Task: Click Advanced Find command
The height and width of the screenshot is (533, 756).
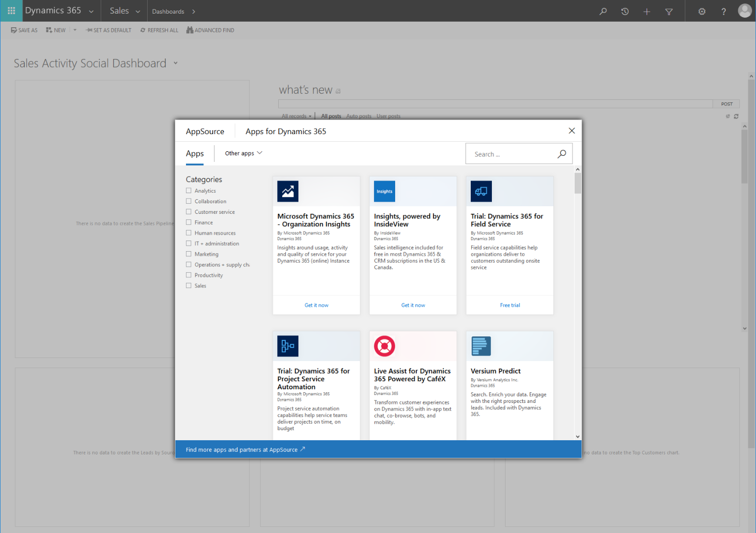Action: 210,30
